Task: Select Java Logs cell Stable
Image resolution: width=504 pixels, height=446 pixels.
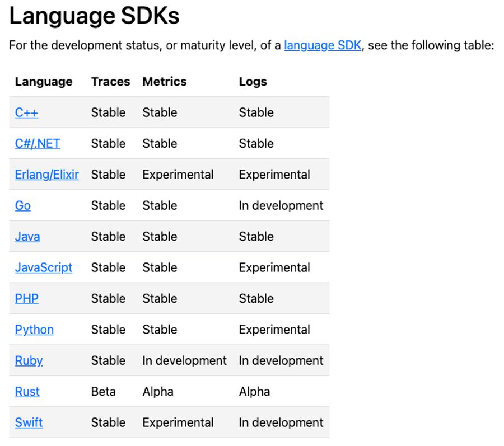Action: click(x=256, y=237)
